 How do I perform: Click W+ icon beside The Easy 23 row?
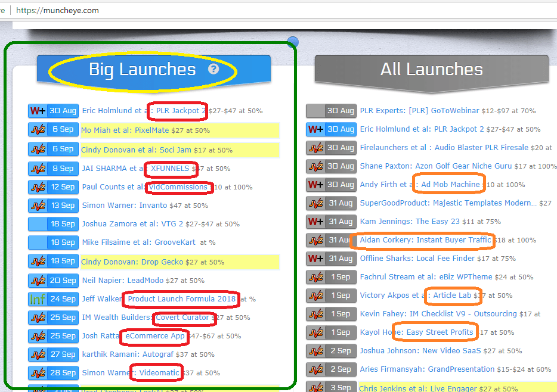tap(316, 222)
